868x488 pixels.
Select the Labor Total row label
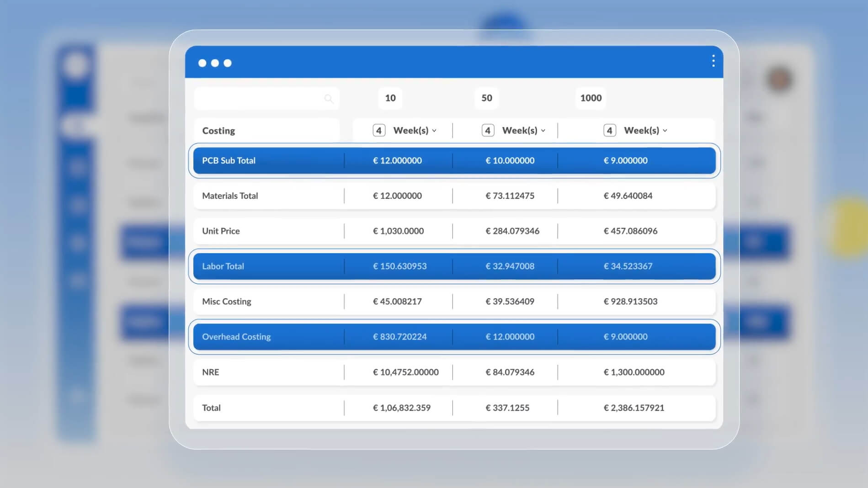(223, 266)
